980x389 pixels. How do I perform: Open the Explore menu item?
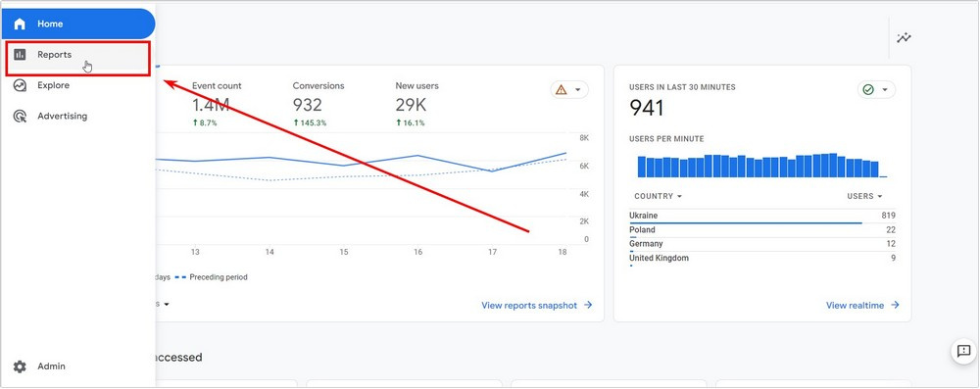[78, 85]
